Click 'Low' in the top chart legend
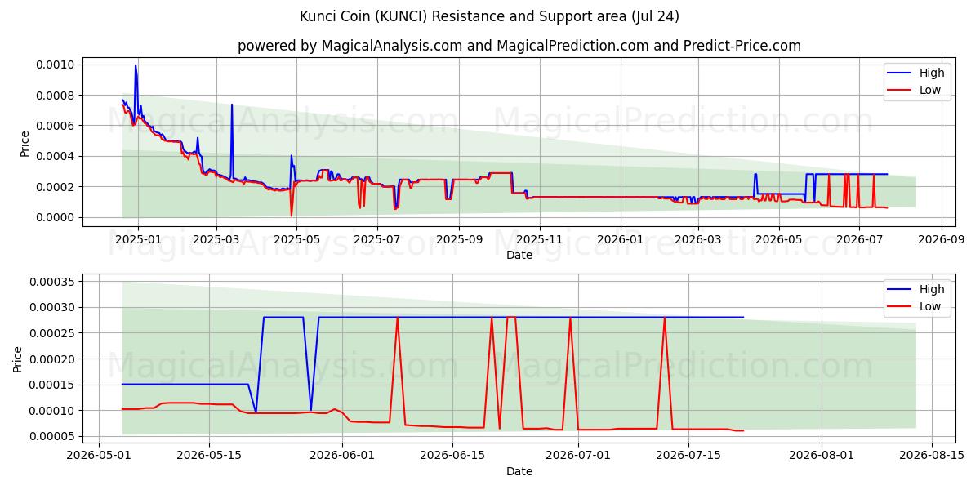 930,90
